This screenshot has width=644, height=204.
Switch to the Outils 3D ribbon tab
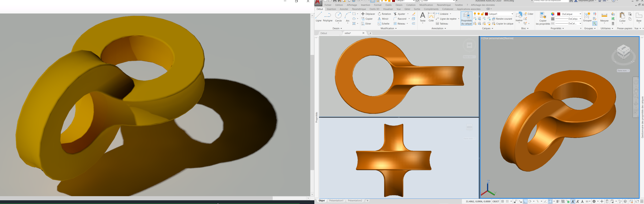pos(374,9)
